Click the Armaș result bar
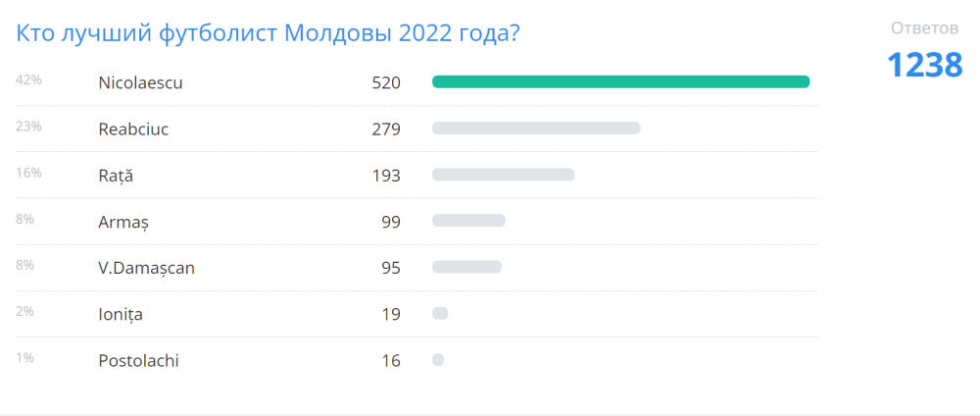 coord(468,221)
